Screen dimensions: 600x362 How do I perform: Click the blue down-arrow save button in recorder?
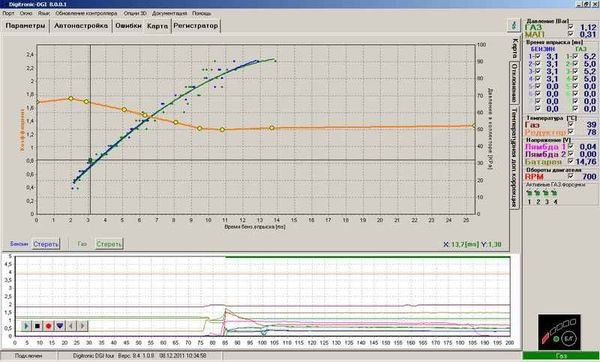tap(60, 326)
